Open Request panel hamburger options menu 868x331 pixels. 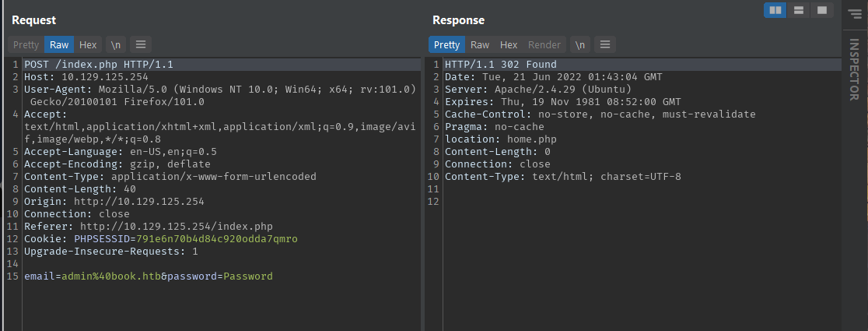[141, 45]
